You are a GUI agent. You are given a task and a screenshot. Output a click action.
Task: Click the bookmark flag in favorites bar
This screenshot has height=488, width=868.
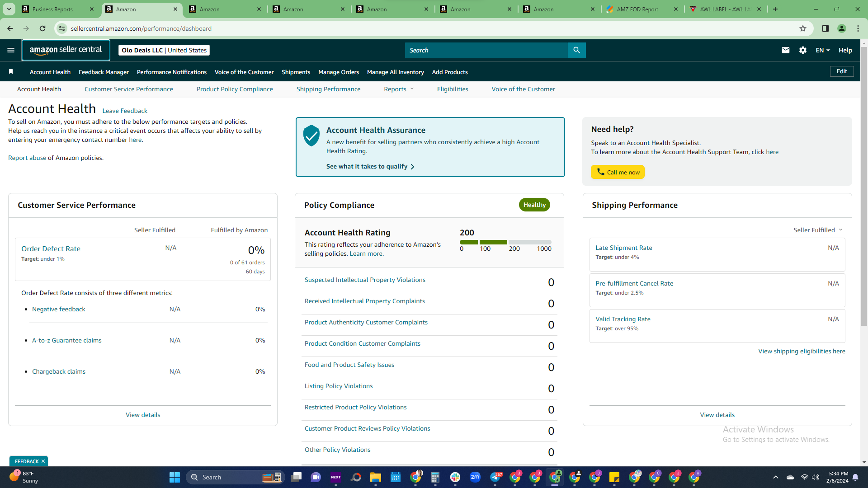(11, 71)
